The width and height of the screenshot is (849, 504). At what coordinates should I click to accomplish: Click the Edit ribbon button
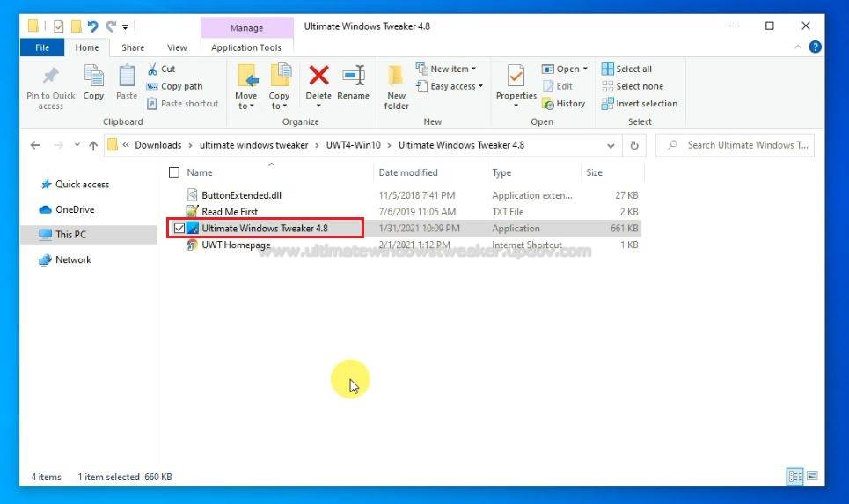coord(558,86)
